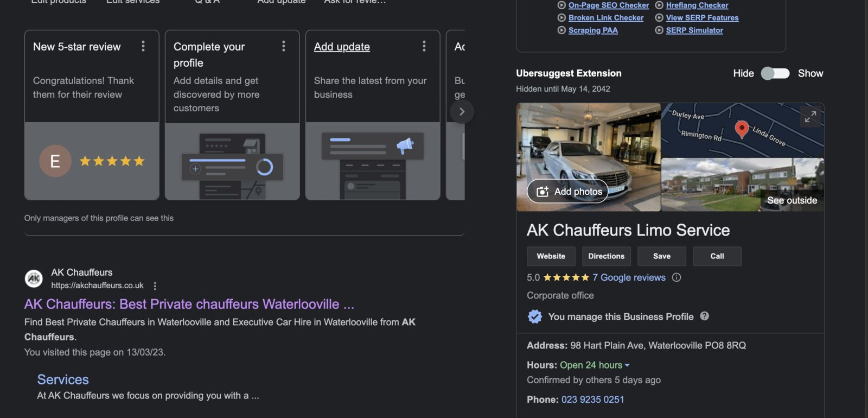Expand the map with the fullscreen arrows icon
868x418 pixels.
810,117
